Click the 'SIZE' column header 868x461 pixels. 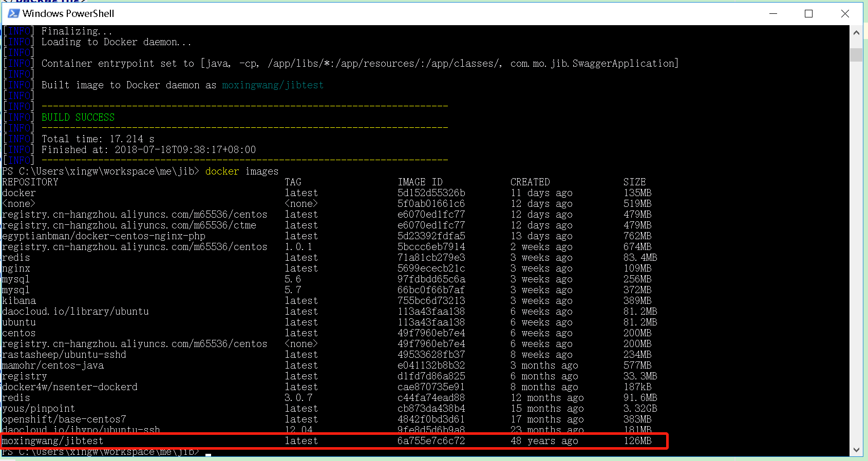(x=635, y=182)
